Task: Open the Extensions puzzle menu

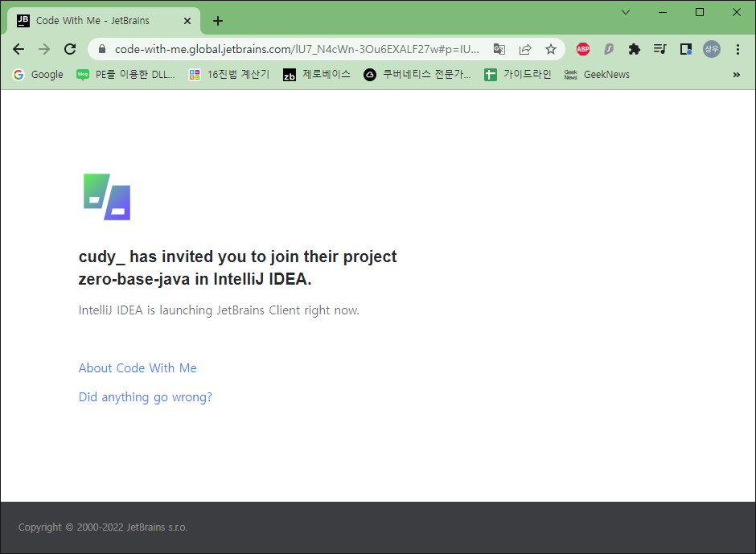Action: pyautogui.click(x=635, y=49)
